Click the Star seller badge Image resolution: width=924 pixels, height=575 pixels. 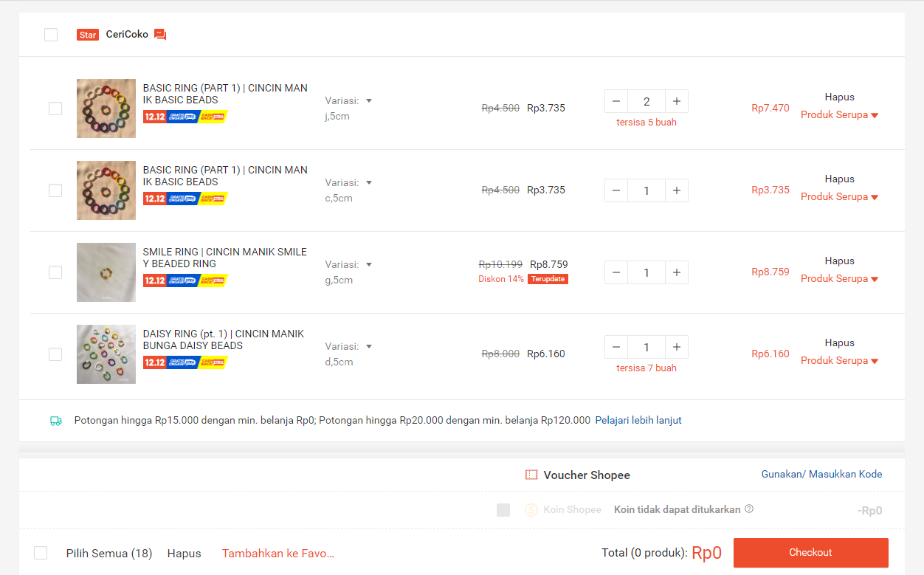(88, 35)
